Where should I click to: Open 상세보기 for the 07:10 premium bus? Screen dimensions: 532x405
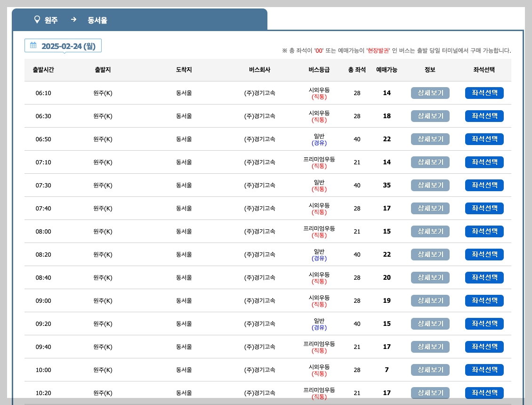(430, 162)
